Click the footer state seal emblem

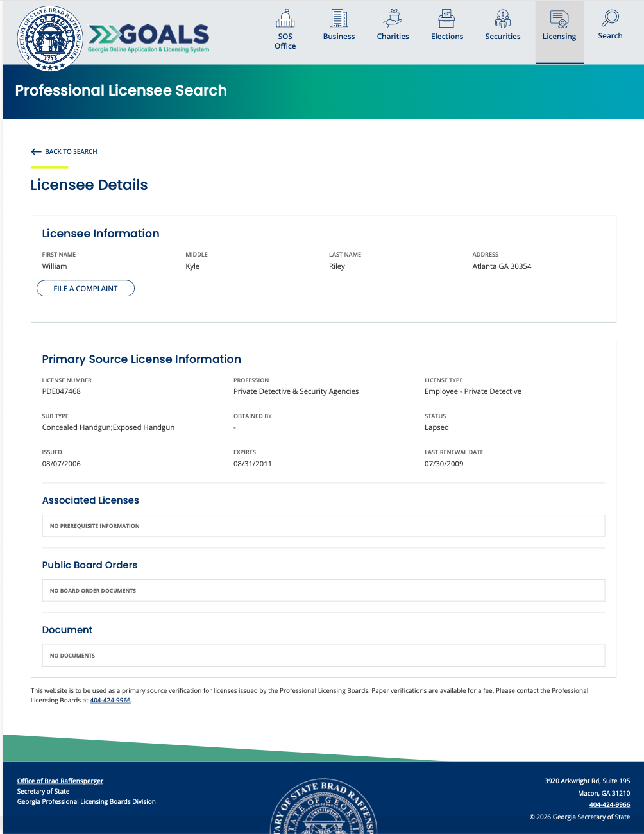click(323, 806)
